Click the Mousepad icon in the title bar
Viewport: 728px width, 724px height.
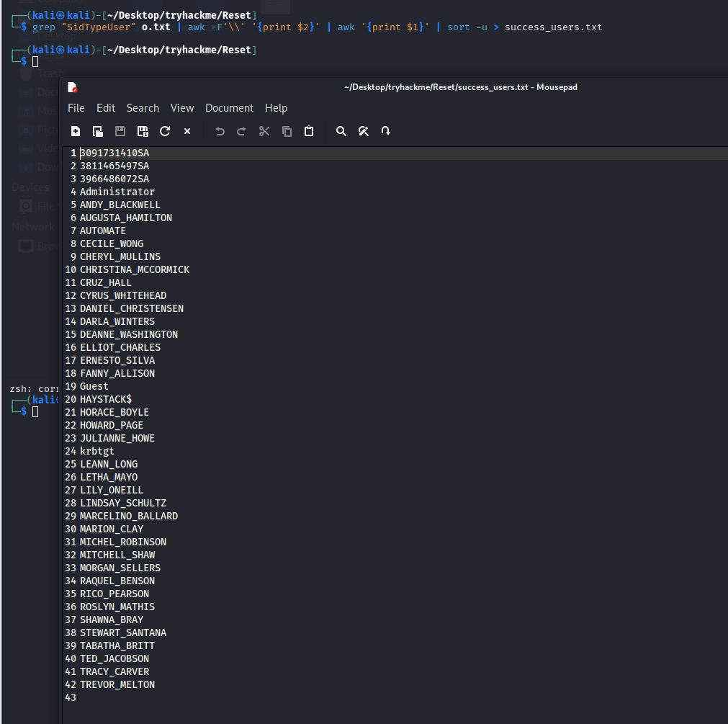(x=72, y=87)
